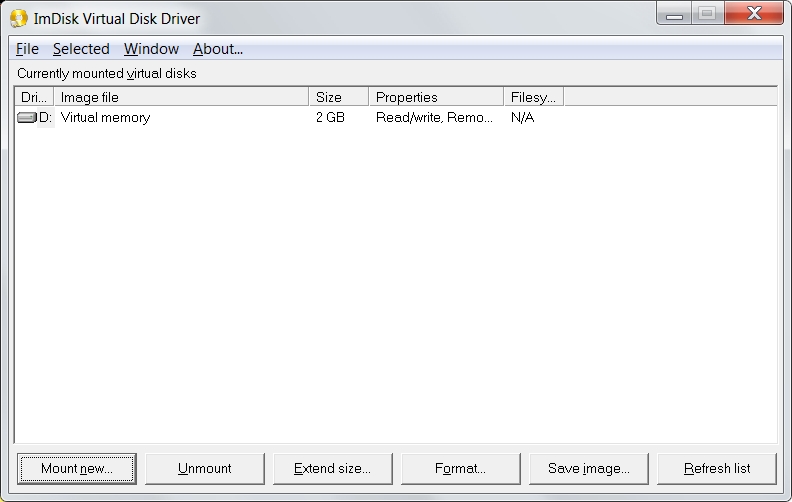Click Extend size... button
The height and width of the screenshot is (502, 792).
(332, 469)
